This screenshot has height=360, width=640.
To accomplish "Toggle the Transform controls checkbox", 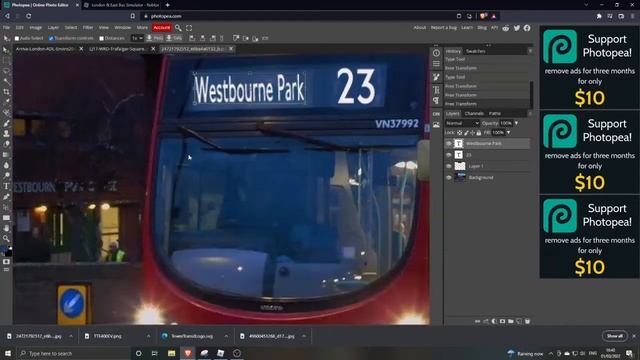I will [51, 38].
